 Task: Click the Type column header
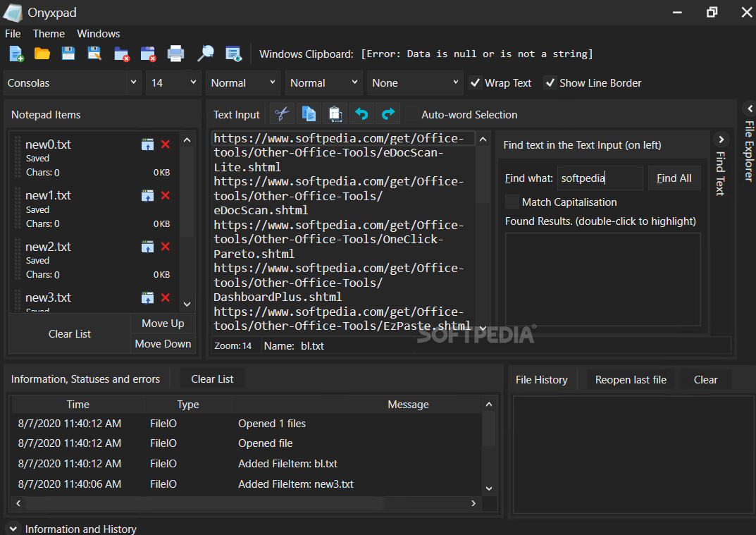pyautogui.click(x=188, y=405)
